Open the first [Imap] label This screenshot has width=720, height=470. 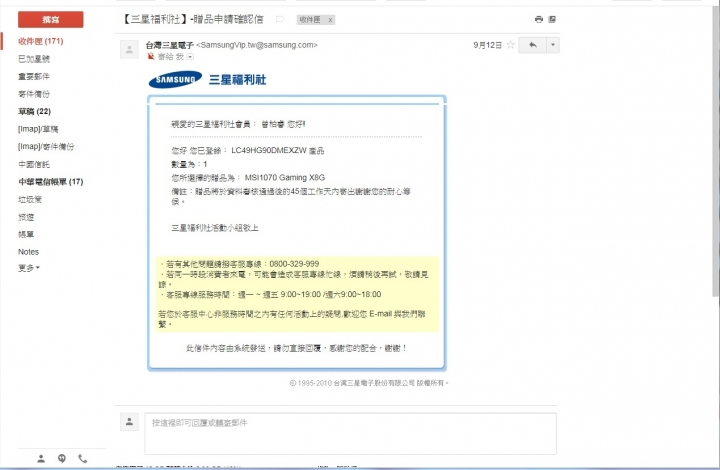click(38, 129)
